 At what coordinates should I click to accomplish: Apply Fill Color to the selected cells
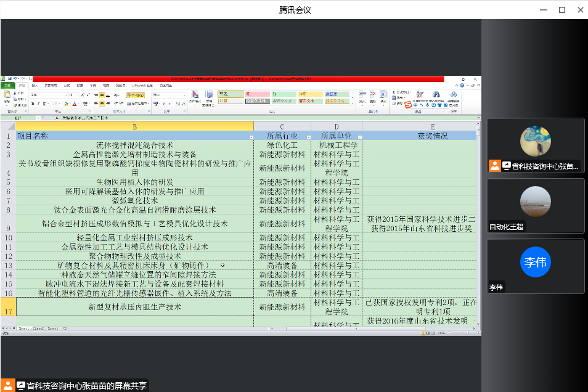[x=66, y=103]
